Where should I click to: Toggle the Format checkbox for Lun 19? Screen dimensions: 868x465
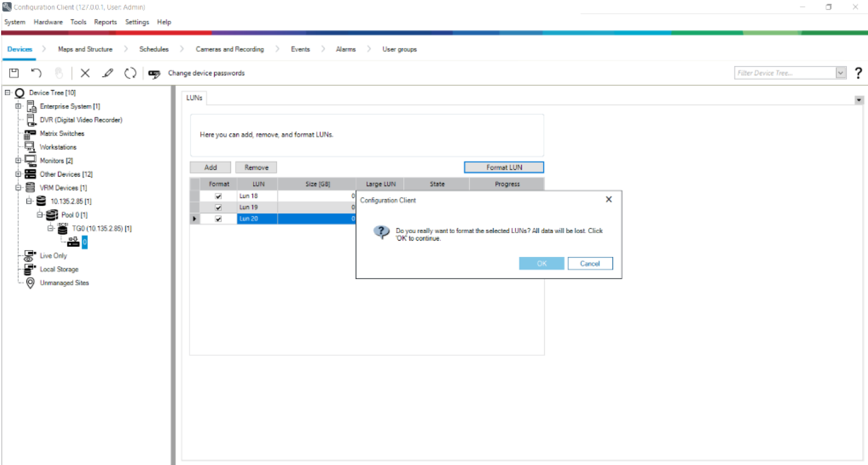pos(218,207)
